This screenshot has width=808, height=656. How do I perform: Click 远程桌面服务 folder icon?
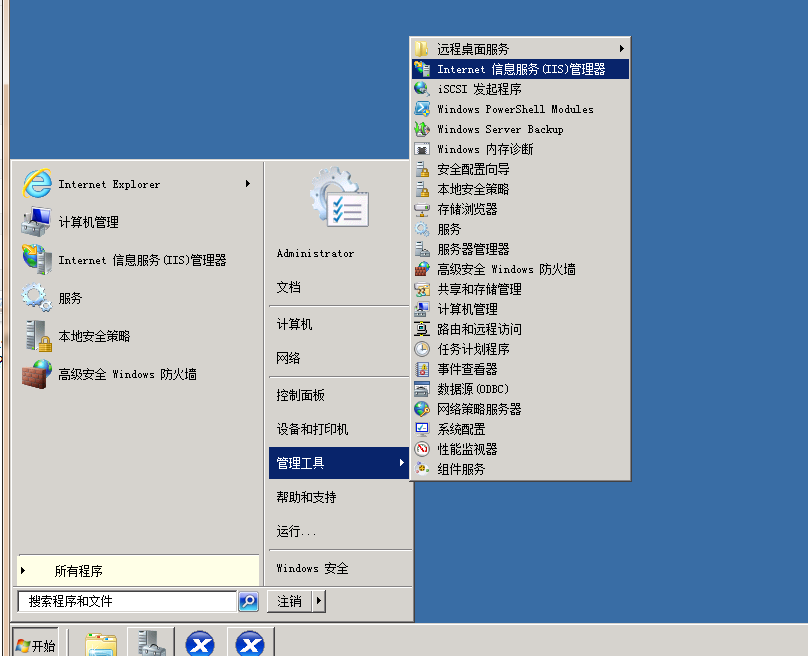coord(422,49)
